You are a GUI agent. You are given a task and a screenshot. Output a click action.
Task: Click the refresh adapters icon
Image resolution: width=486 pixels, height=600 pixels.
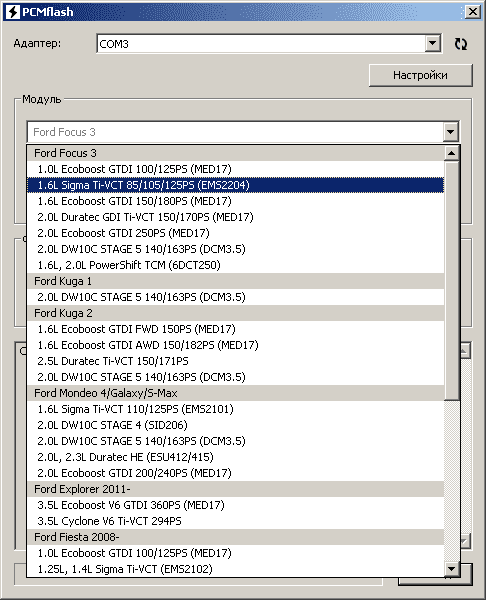click(x=461, y=44)
